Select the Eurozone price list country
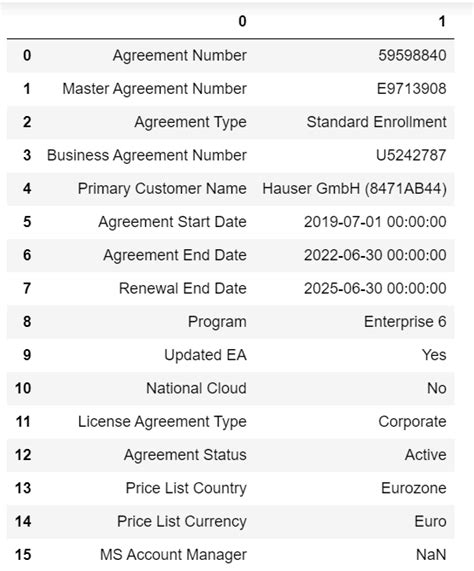 click(414, 488)
